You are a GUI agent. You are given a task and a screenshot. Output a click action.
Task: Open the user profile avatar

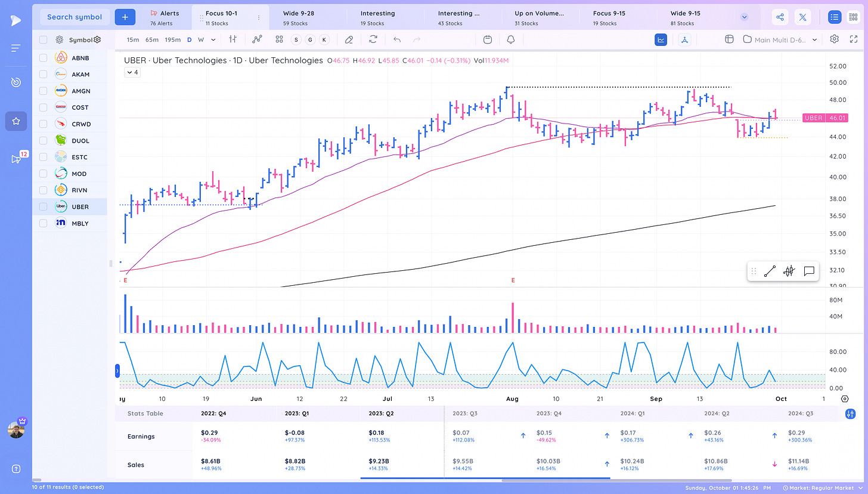[x=16, y=430]
